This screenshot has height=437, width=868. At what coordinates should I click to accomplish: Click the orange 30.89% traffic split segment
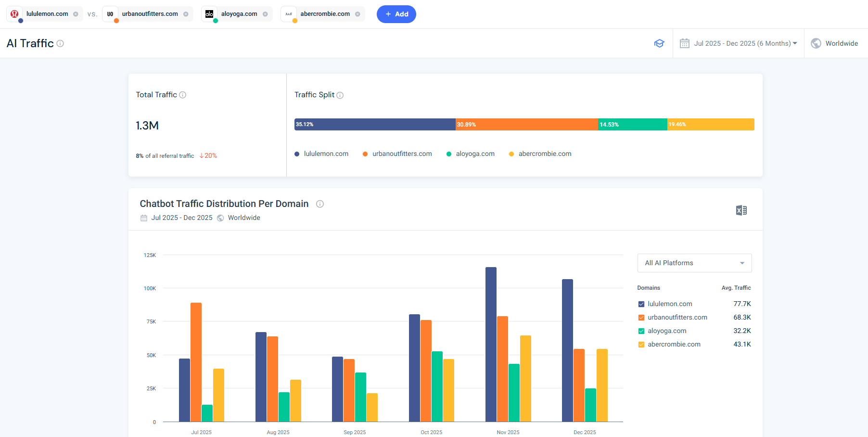coord(527,125)
